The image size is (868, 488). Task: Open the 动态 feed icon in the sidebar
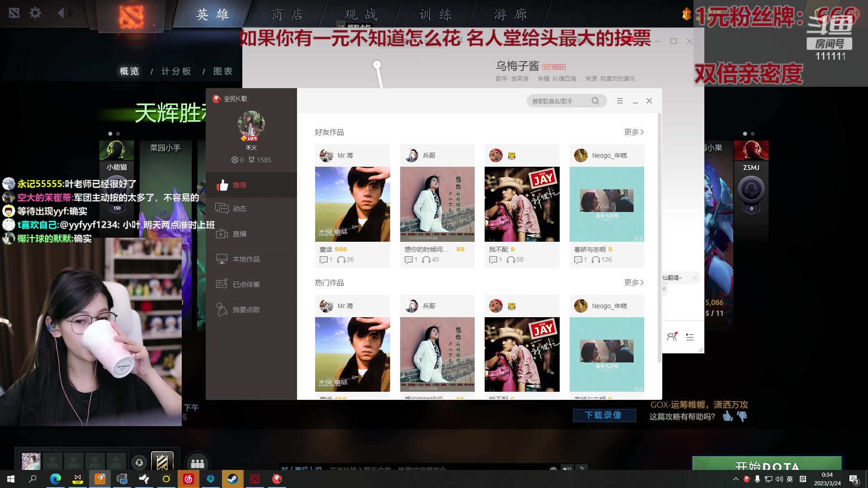(222, 208)
